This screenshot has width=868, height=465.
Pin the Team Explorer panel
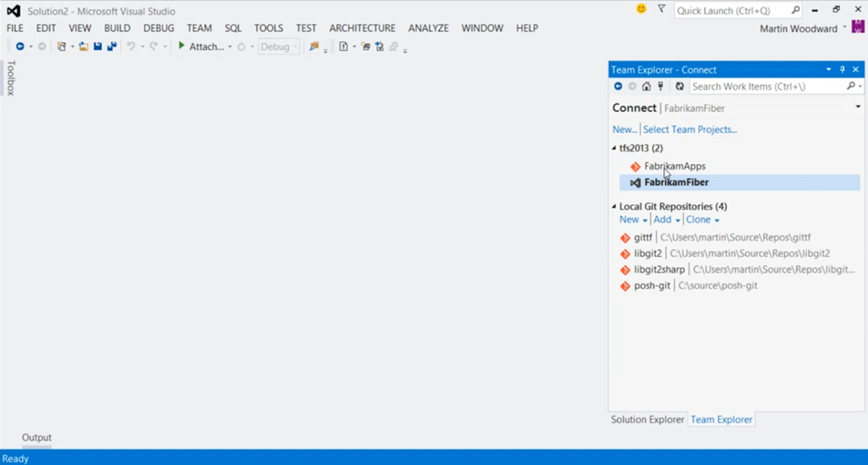coord(843,69)
